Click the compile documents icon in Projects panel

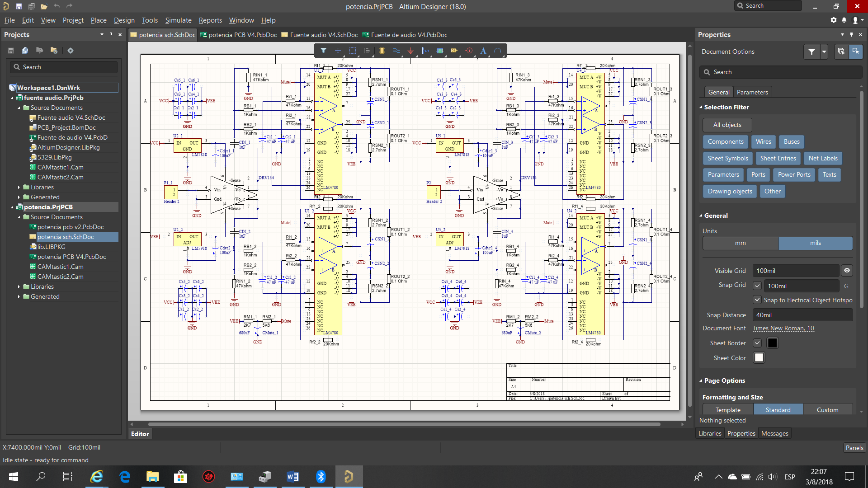point(25,51)
